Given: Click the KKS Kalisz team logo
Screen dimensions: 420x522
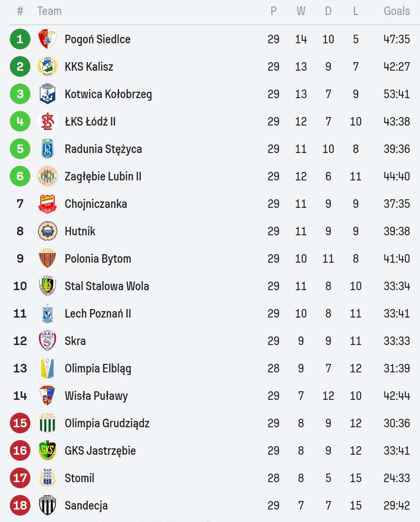Looking at the screenshot, I should pos(47,66).
